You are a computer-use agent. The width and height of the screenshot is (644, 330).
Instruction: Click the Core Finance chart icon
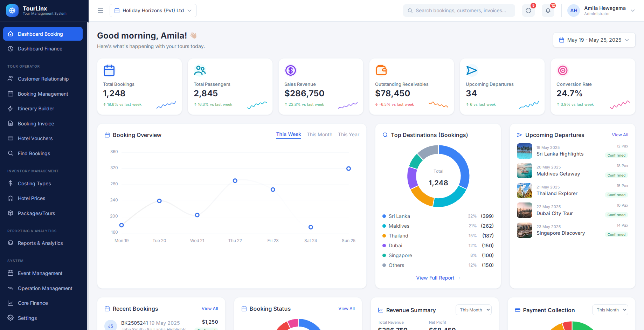[x=11, y=303]
